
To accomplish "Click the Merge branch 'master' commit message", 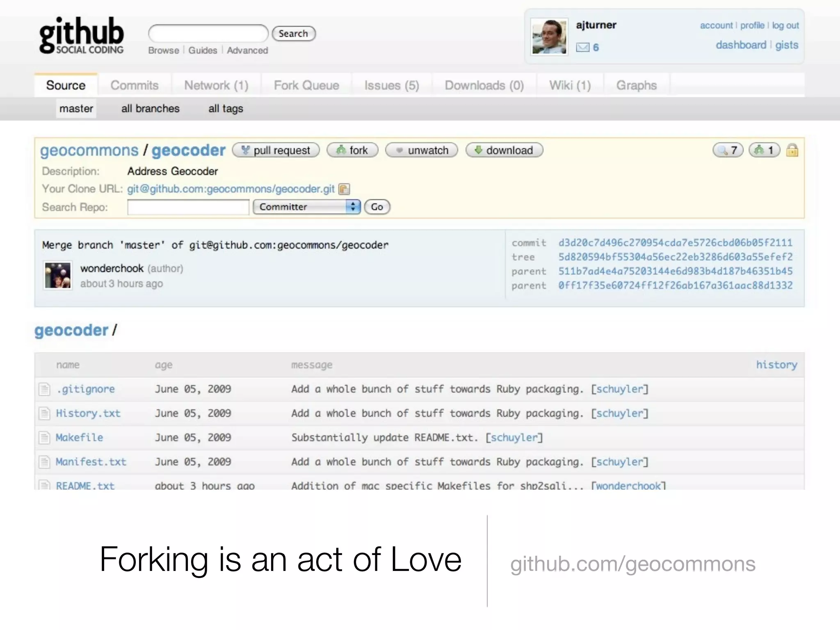I will [215, 245].
